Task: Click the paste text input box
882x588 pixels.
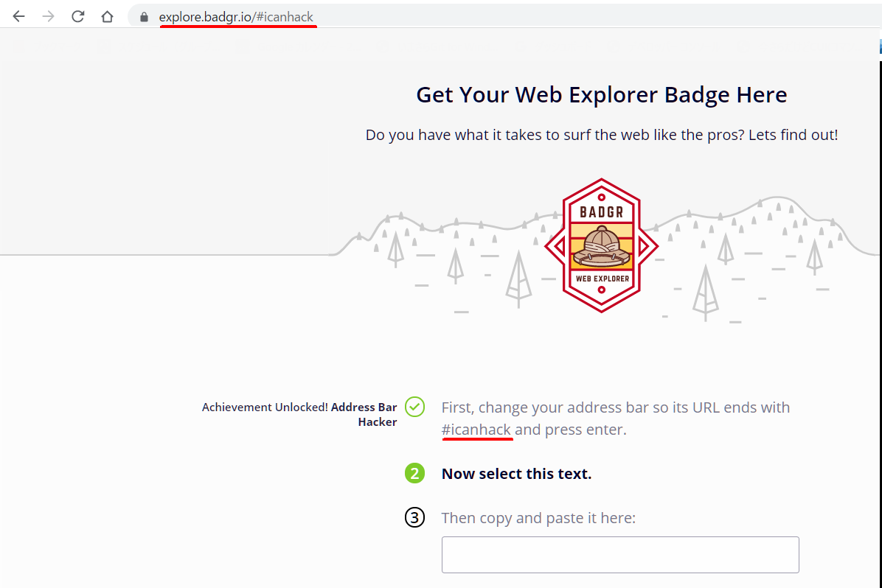Action: coord(620,555)
